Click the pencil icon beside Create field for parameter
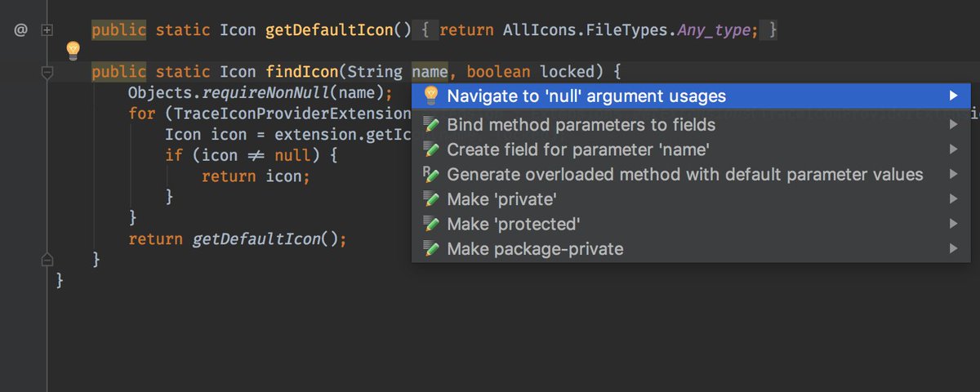The height and width of the screenshot is (392, 980). tap(431, 149)
